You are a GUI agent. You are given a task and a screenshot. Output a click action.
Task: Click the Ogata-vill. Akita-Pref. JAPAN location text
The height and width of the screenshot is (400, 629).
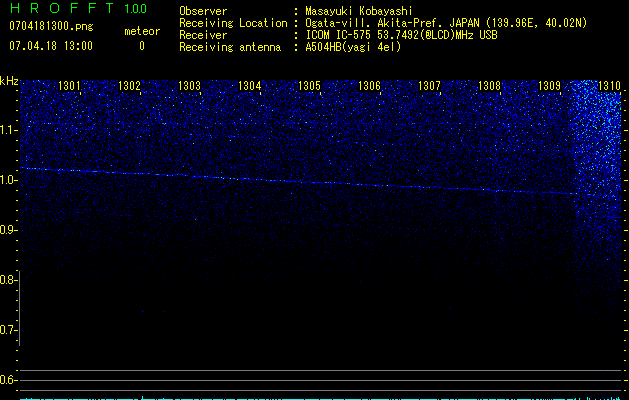[x=446, y=23]
